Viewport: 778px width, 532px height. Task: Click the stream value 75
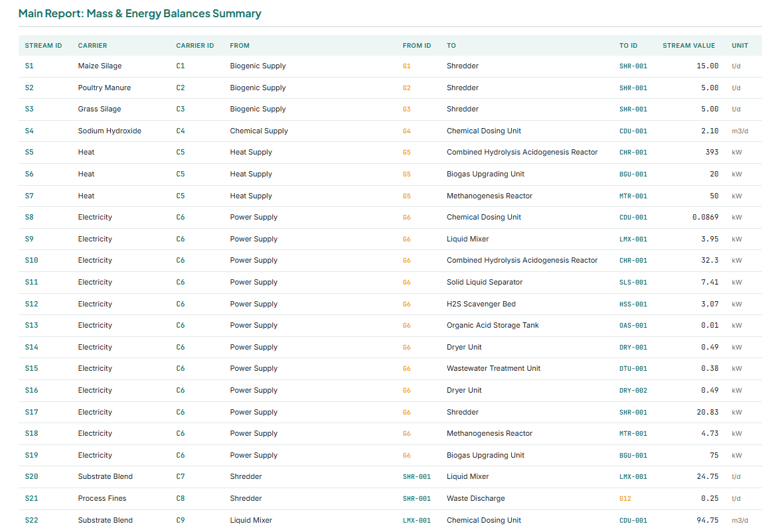coord(714,455)
